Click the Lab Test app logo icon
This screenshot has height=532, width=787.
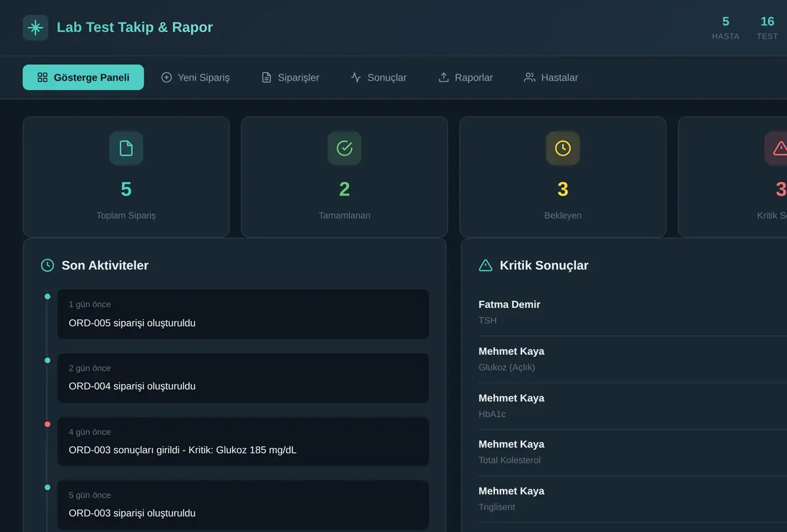click(35, 28)
